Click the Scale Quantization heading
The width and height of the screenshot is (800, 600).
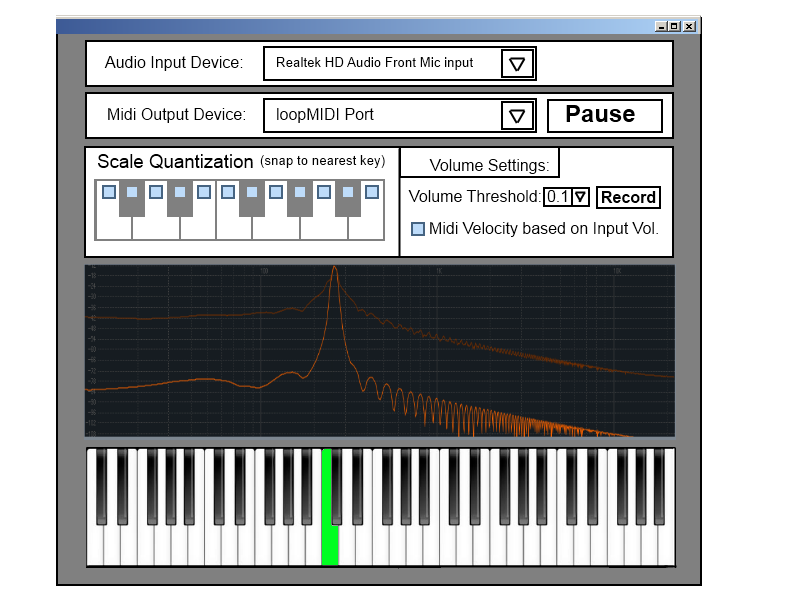click(x=175, y=162)
